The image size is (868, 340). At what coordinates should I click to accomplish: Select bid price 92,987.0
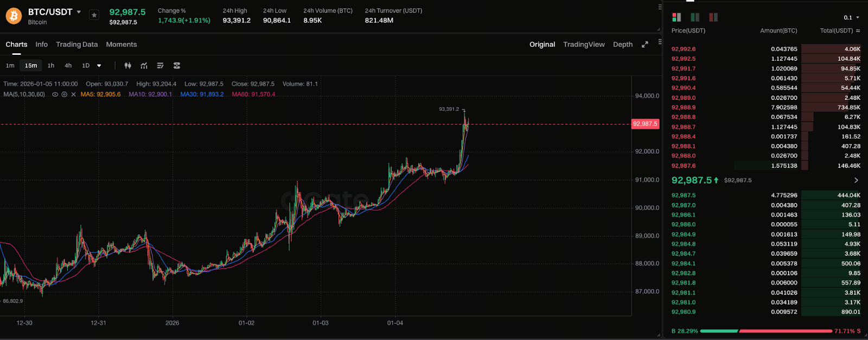click(684, 205)
